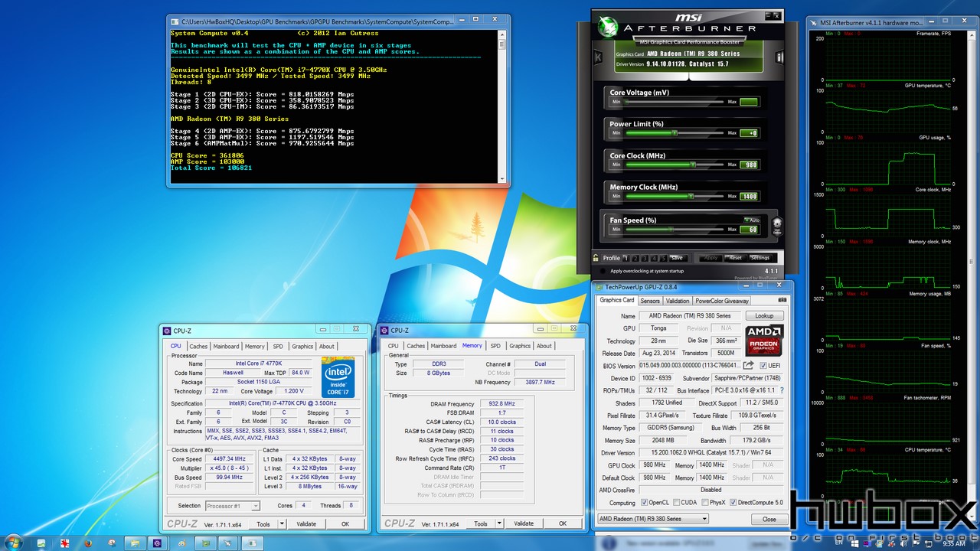Image resolution: width=980 pixels, height=551 pixels.
Task: Click the volume icon in system tray
Action: pos(903,543)
